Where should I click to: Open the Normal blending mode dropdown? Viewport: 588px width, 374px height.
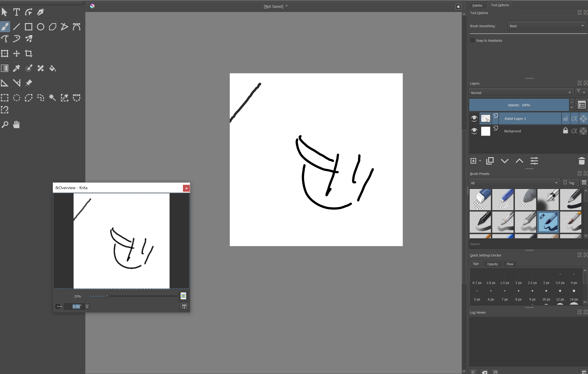tap(521, 93)
